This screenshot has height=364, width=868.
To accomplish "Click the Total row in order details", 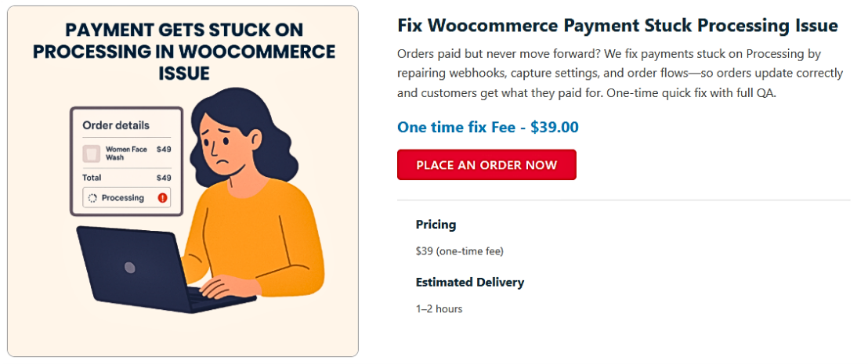I will [x=126, y=178].
